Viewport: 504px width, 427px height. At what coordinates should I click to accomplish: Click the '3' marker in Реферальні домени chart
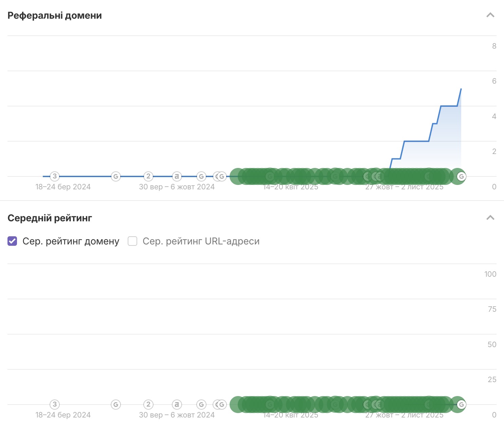(55, 176)
